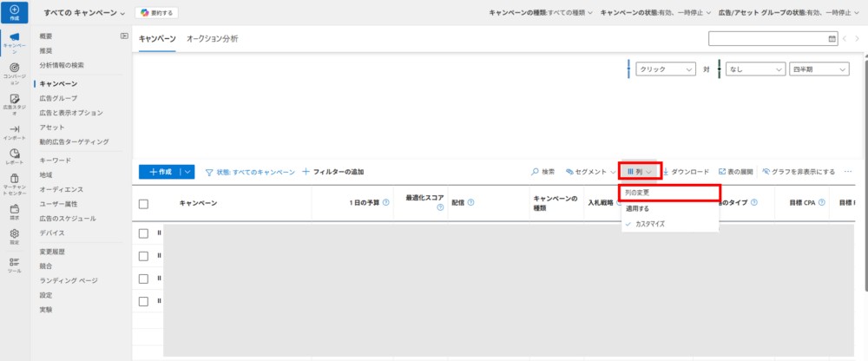
Task: Click the blue 作成 button above table
Action: (x=160, y=172)
